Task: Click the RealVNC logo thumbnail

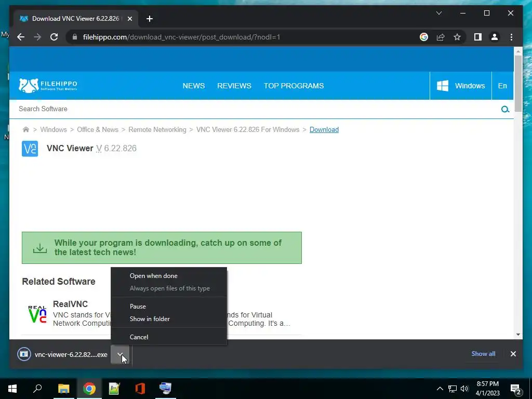Action: click(37, 314)
